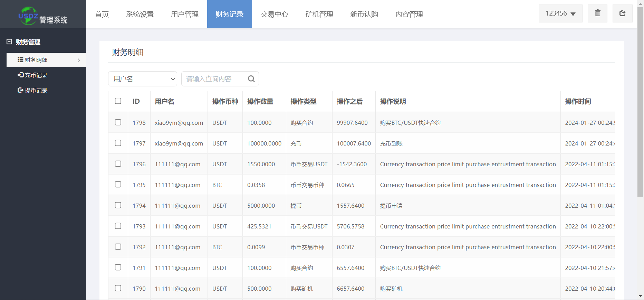Open the 用户管理 tab
Screen dimensions: 644x300
point(185,14)
